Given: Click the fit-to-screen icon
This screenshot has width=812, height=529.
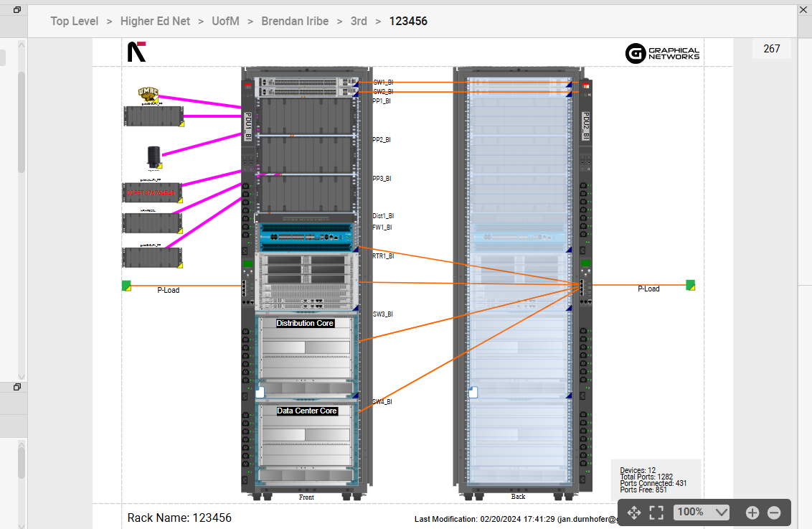Looking at the screenshot, I should pyautogui.click(x=656, y=512).
